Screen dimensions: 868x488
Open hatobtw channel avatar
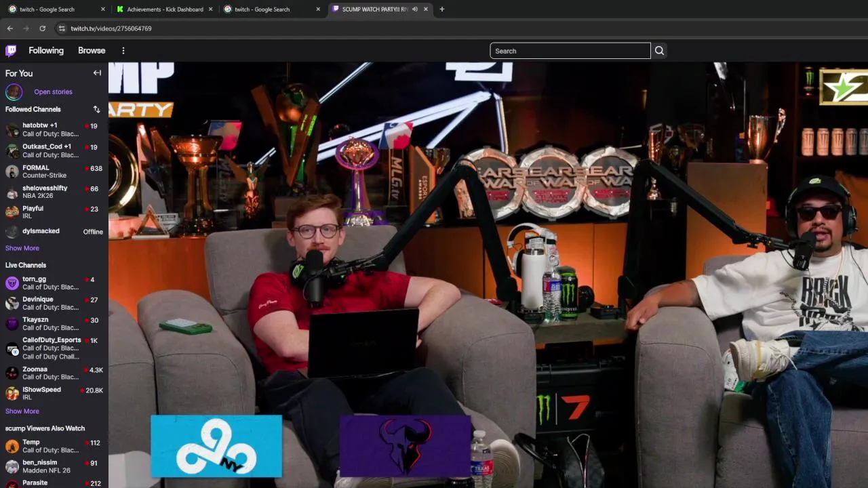click(12, 129)
